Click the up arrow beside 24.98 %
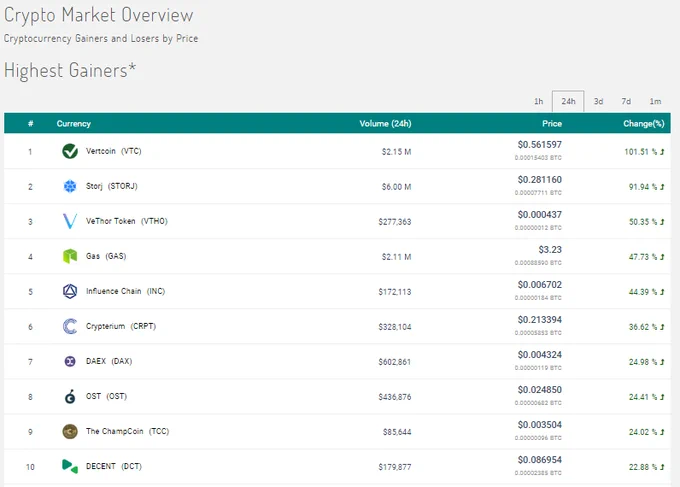680x487 pixels. 662,362
